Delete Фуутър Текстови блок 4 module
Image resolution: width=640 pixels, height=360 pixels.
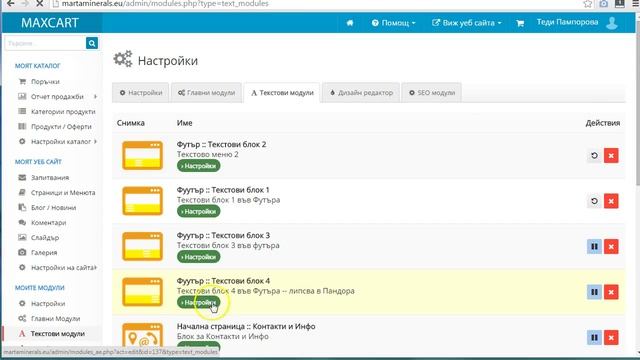pyautogui.click(x=611, y=292)
